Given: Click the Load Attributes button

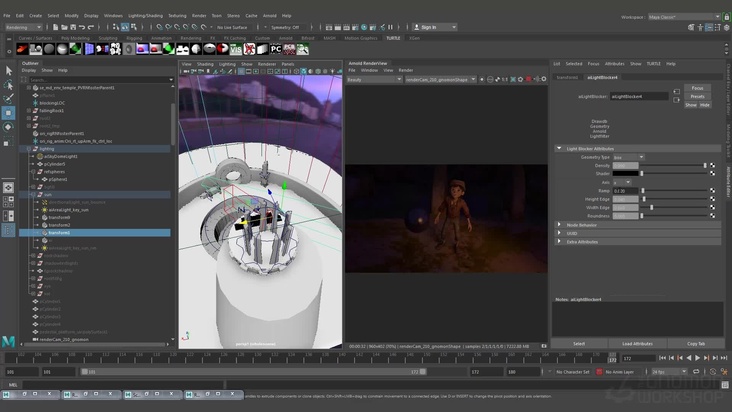Looking at the screenshot, I should (637, 343).
